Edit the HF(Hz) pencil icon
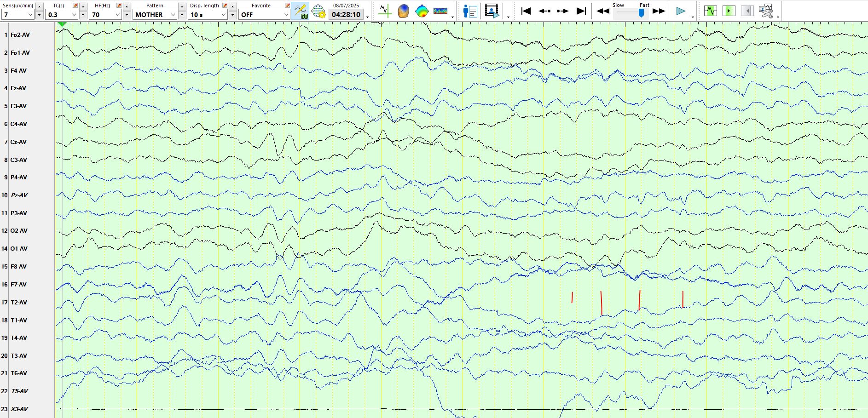Screen dimensions: 868x418 (119, 6)
